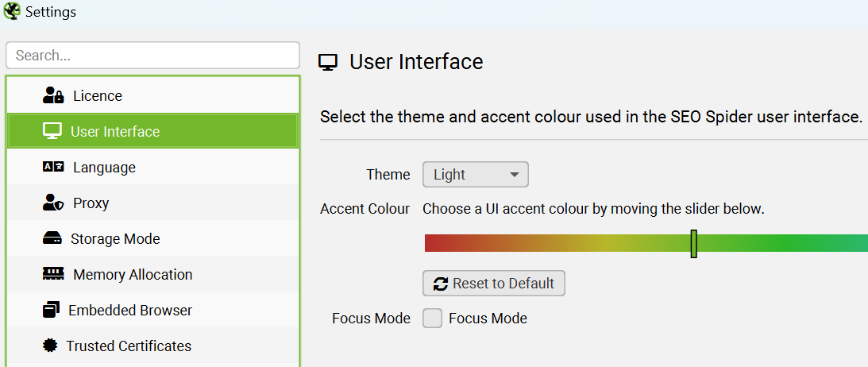Open the Theme dropdown set to Light
Image resolution: width=868 pixels, height=367 pixels.
(x=476, y=175)
